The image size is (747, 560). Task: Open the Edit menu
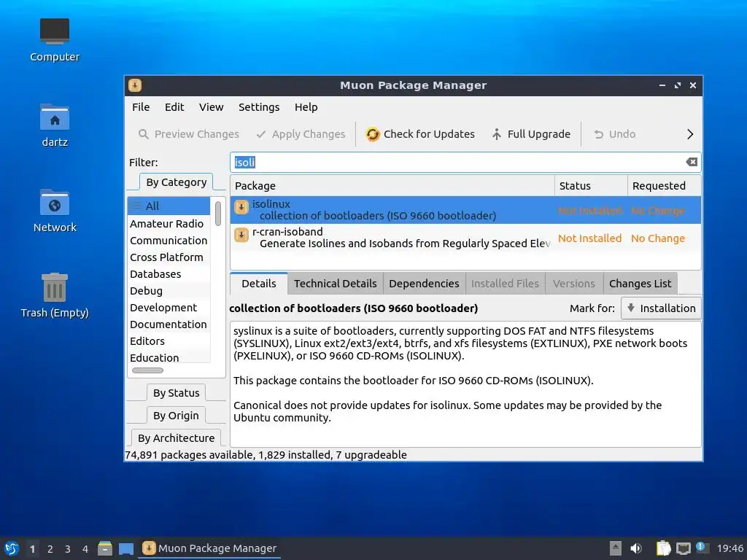tap(174, 107)
